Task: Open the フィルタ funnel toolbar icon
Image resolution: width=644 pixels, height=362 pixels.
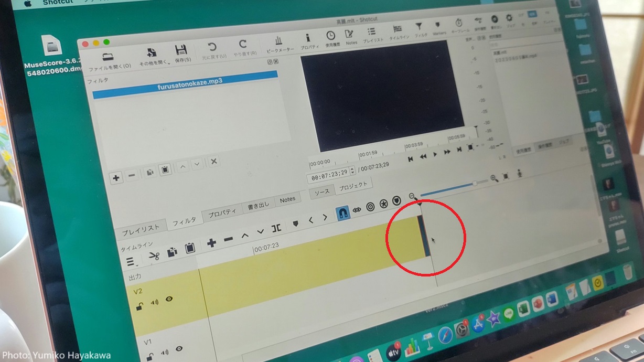Action: (x=420, y=30)
